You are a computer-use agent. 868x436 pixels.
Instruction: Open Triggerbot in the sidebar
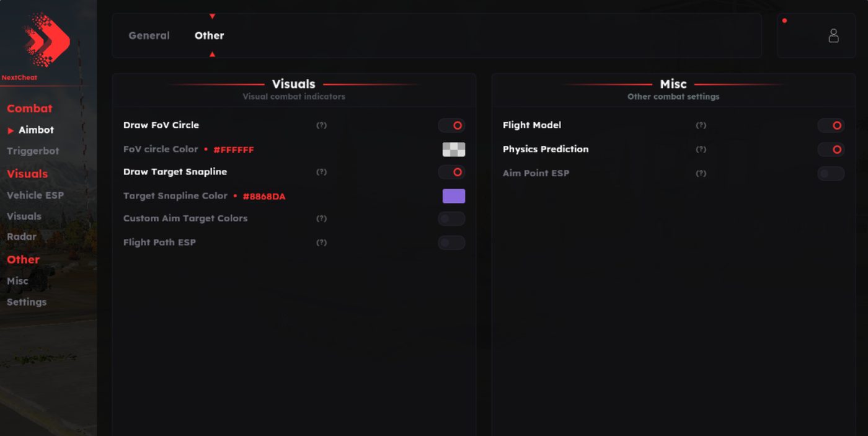tap(33, 151)
